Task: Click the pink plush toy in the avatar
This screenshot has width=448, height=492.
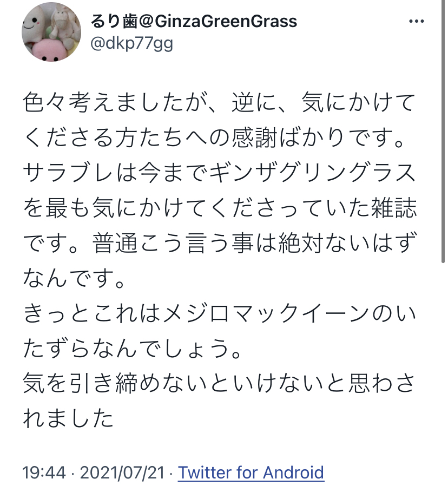Action: click(50, 50)
